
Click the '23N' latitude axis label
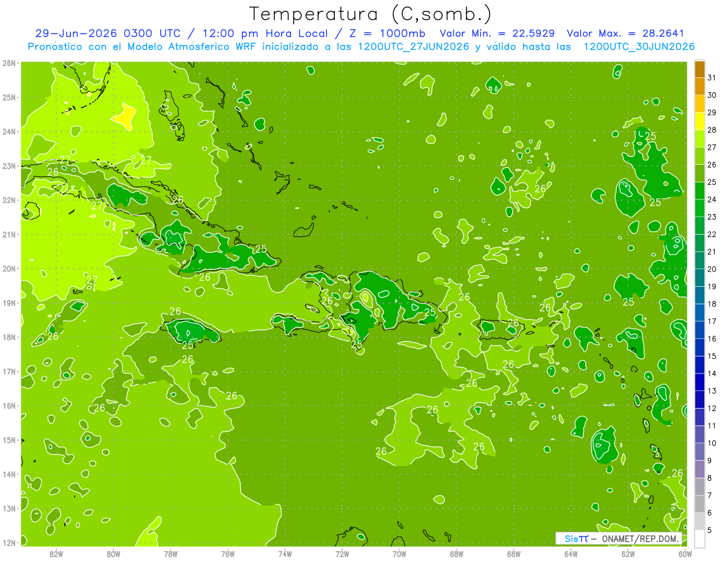pyautogui.click(x=8, y=166)
